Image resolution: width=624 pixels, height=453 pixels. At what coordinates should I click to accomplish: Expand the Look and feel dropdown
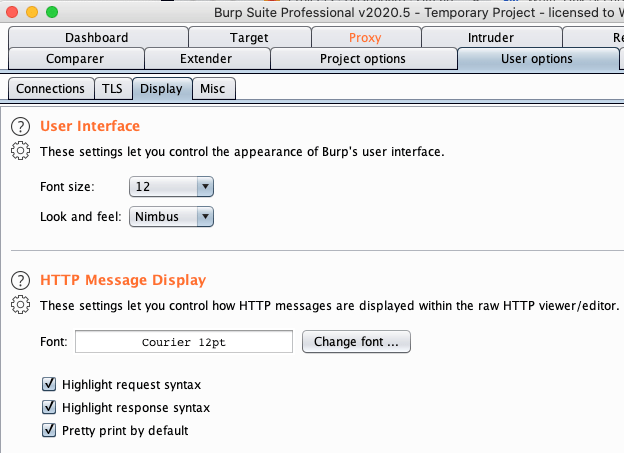pos(171,216)
